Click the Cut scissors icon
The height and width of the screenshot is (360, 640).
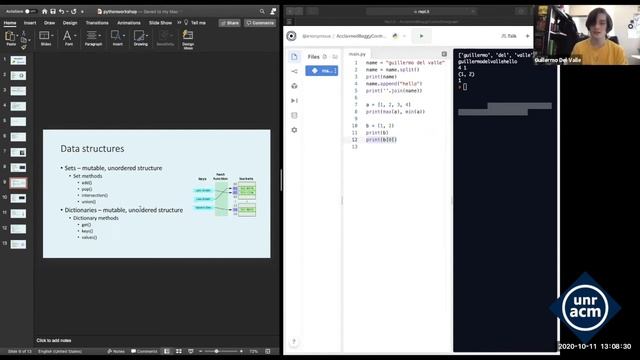24,33
